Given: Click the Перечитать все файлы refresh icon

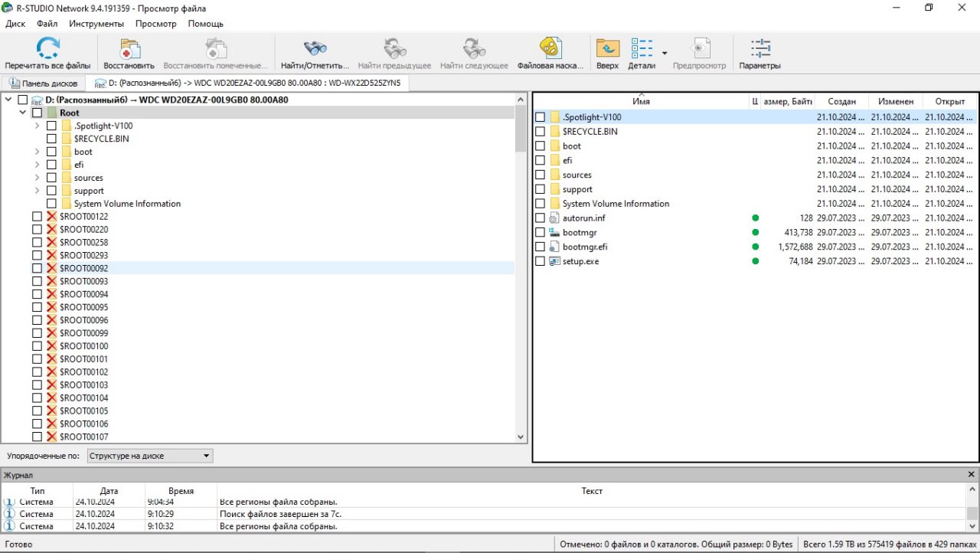Looking at the screenshot, I should pyautogui.click(x=47, y=49).
